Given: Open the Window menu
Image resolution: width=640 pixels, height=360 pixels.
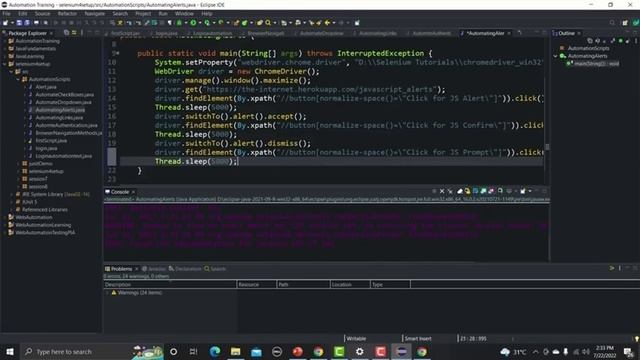Looking at the screenshot, I should 184,13.
